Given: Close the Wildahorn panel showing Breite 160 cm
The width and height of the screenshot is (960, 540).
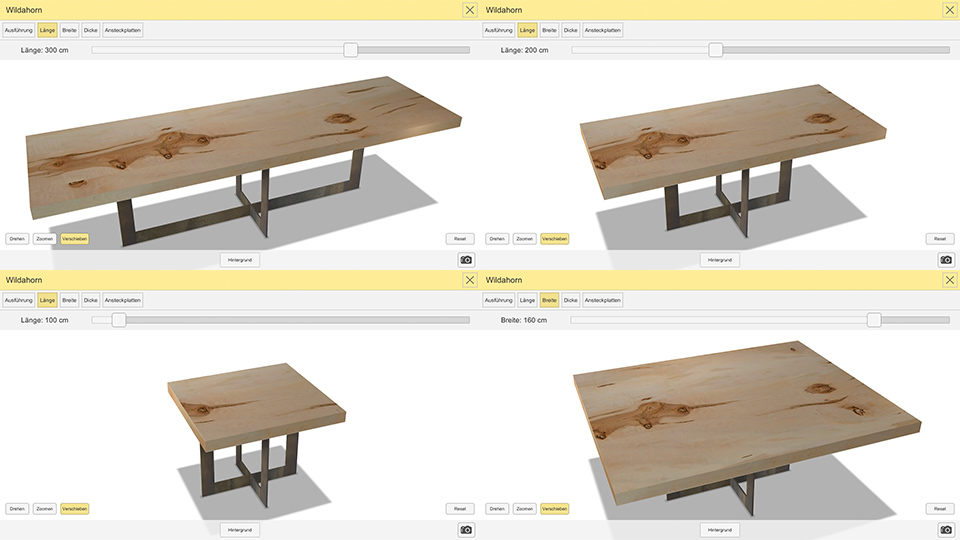Looking at the screenshot, I should tap(950, 280).
